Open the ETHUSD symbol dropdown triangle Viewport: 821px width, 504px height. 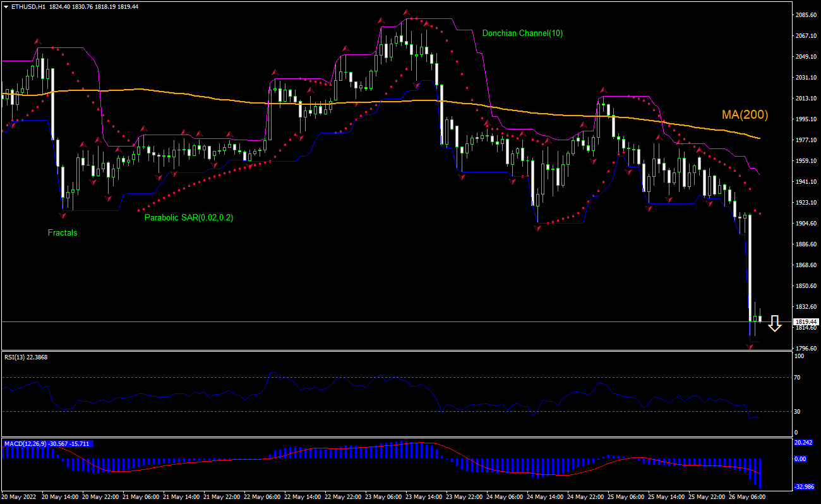[6, 8]
